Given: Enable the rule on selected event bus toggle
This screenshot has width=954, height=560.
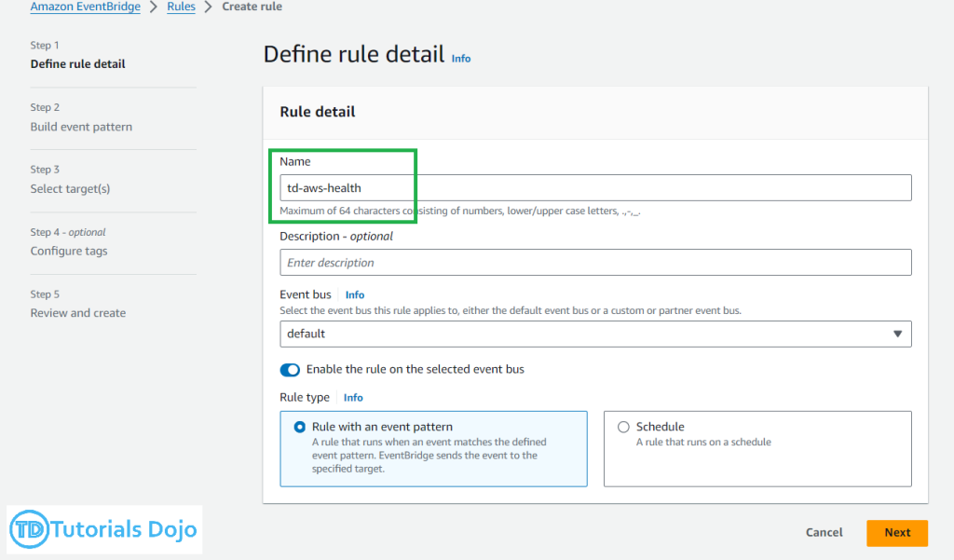Looking at the screenshot, I should [x=290, y=370].
